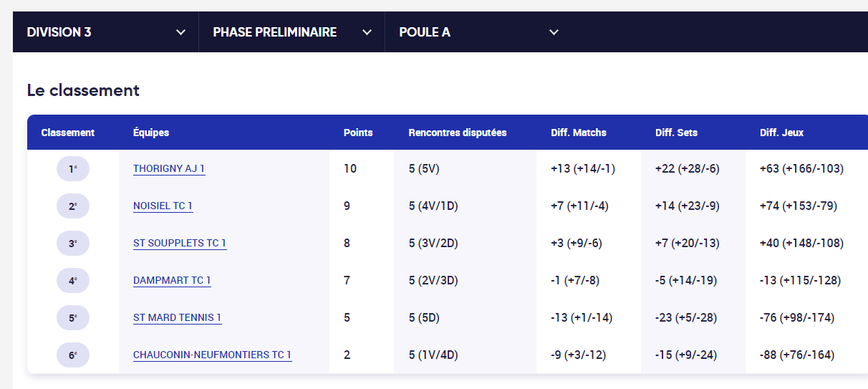Click the Diff. Sets column header
The width and height of the screenshot is (868, 389).
coord(676,133)
